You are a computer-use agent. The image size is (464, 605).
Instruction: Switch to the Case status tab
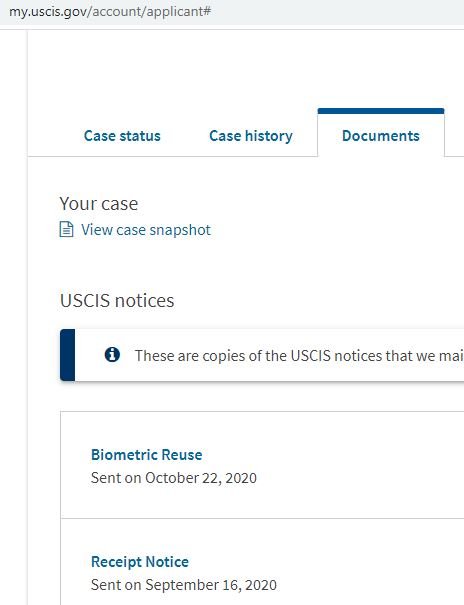(122, 136)
